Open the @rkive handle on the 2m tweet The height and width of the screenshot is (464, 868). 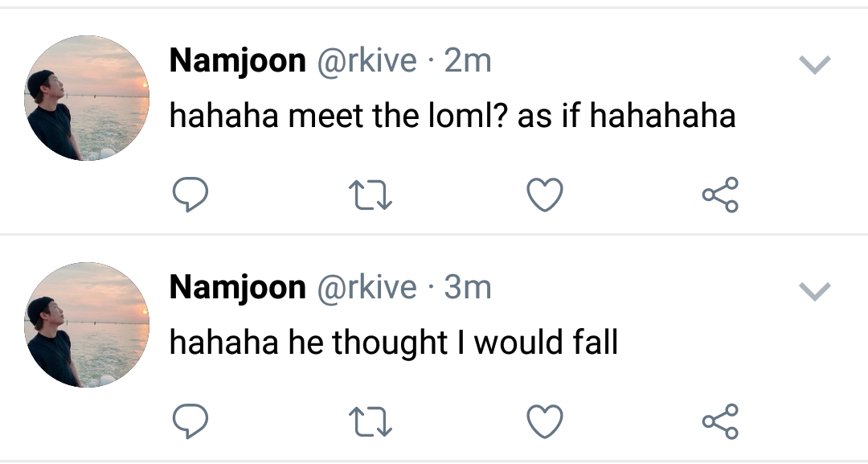368,61
